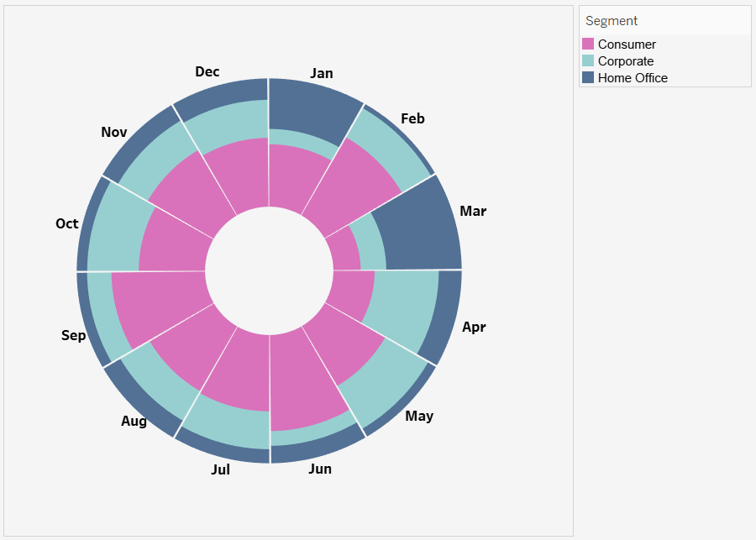Image resolution: width=756 pixels, height=540 pixels.
Task: Click the Jul month label
Action: pos(220,469)
